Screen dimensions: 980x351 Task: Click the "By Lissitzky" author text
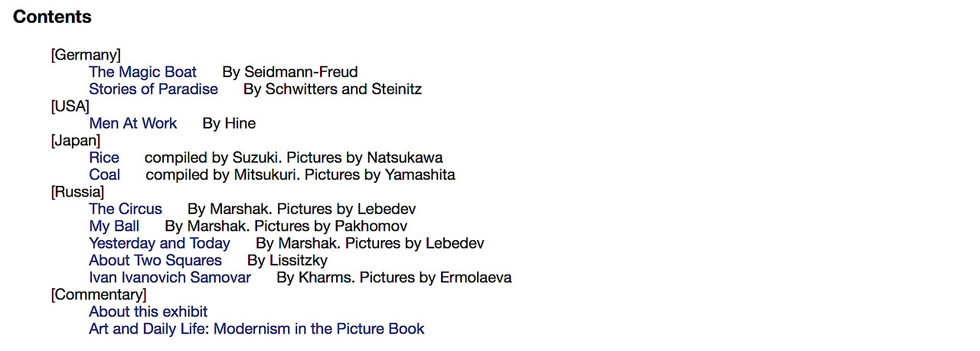coord(287,261)
